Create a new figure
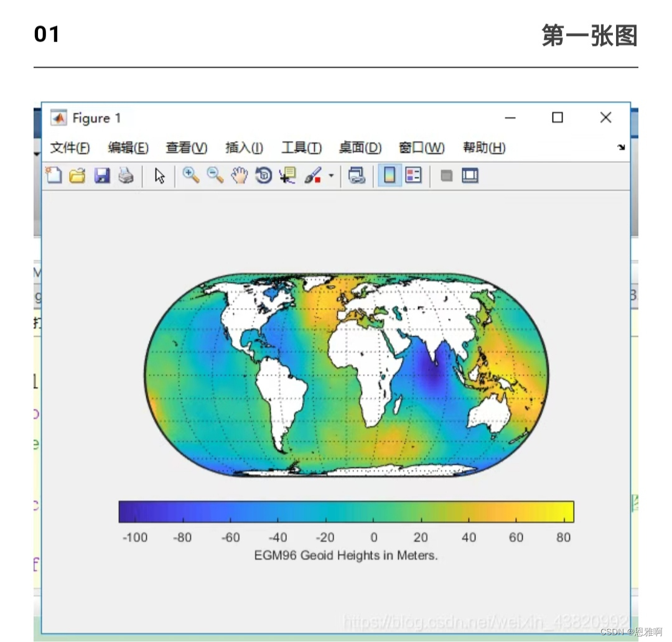The image size is (672, 642). [54, 175]
